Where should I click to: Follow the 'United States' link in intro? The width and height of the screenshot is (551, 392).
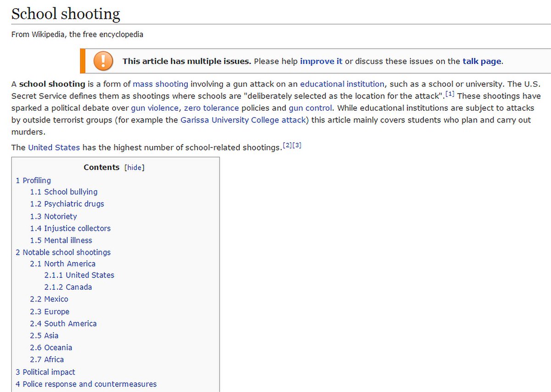point(54,148)
